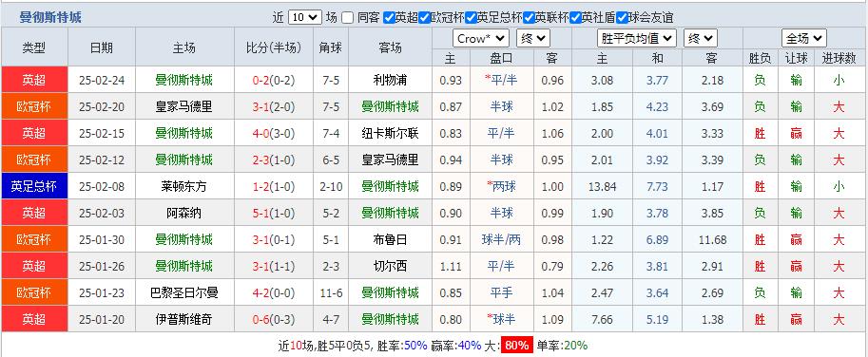The width and height of the screenshot is (868, 357).
Task: Click the 日期 column header
Action: [102, 47]
